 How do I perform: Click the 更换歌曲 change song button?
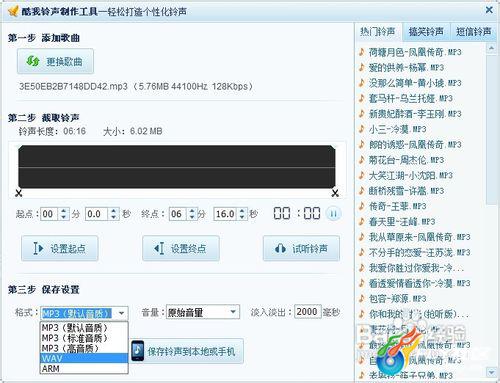pyautogui.click(x=55, y=61)
